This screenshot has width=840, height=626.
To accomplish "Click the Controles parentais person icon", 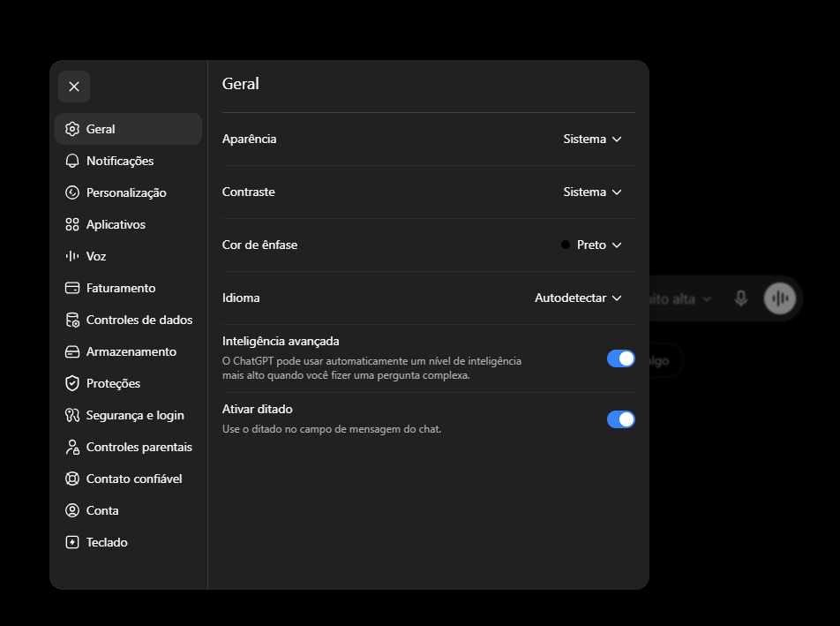I will [x=72, y=447].
